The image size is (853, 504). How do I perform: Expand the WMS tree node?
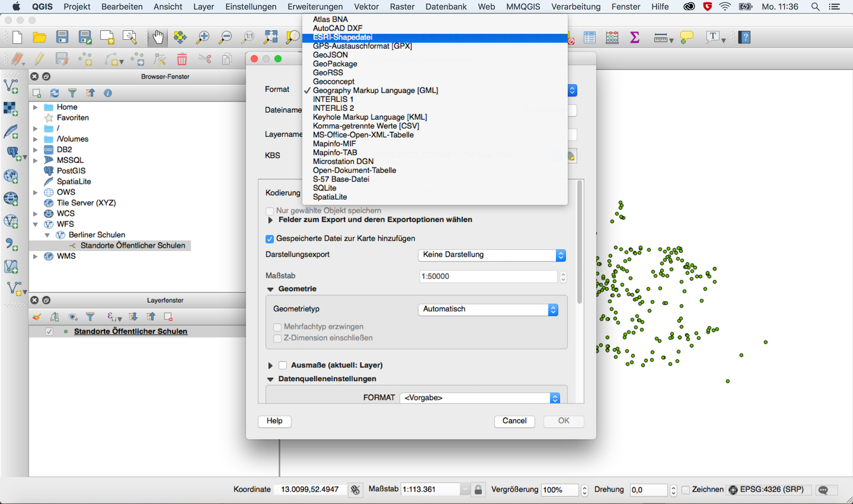click(x=36, y=256)
